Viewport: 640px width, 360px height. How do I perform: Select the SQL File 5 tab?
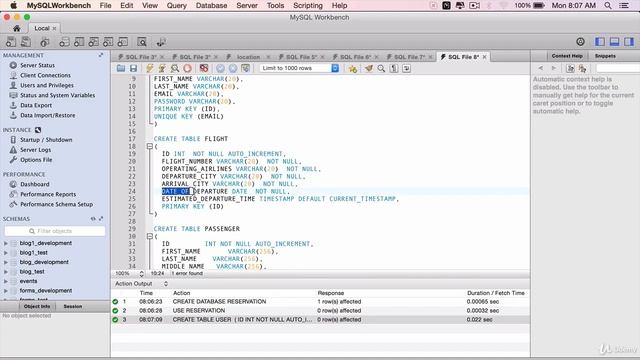tap(301, 57)
